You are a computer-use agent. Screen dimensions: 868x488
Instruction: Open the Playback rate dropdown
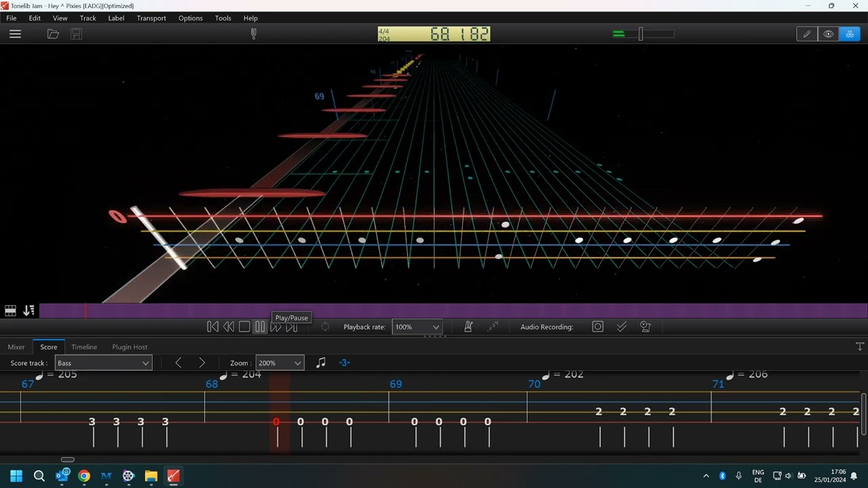[417, 327]
